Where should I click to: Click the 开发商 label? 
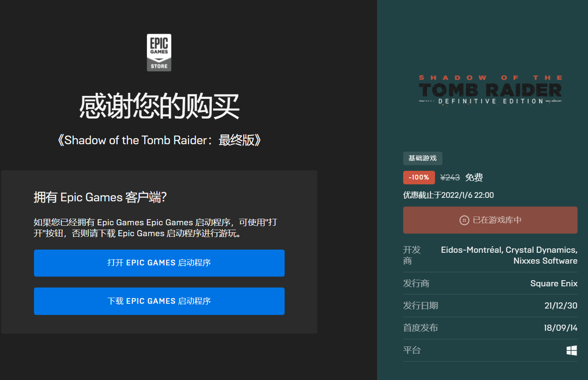[x=412, y=255]
